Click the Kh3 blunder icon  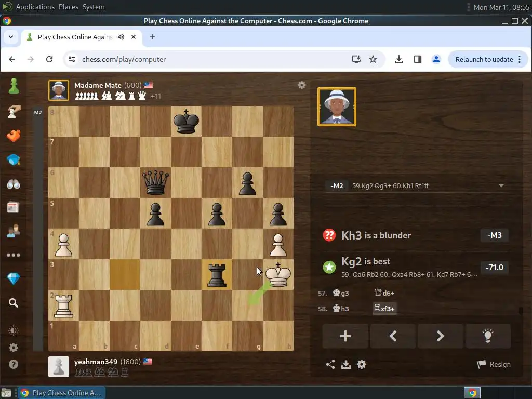click(x=329, y=235)
